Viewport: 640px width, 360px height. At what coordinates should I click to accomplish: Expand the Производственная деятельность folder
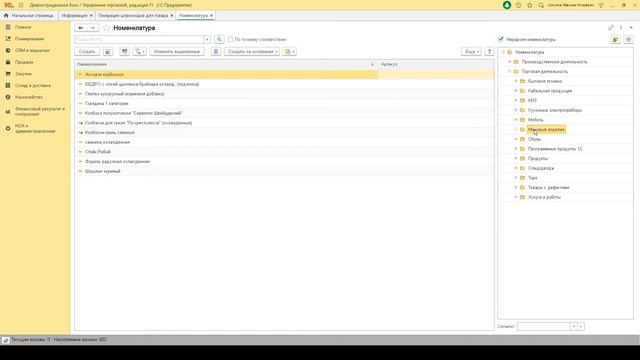[509, 62]
